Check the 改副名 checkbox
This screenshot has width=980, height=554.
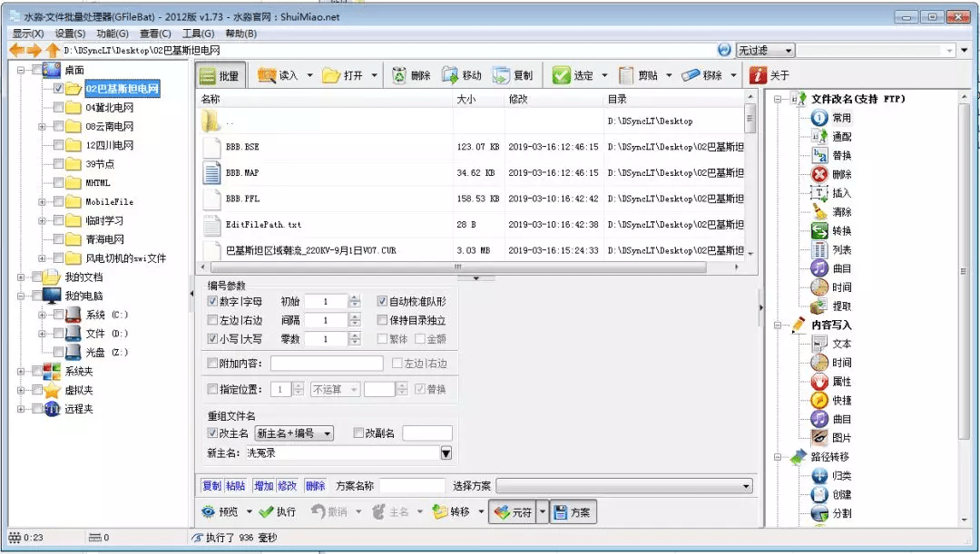click(358, 433)
